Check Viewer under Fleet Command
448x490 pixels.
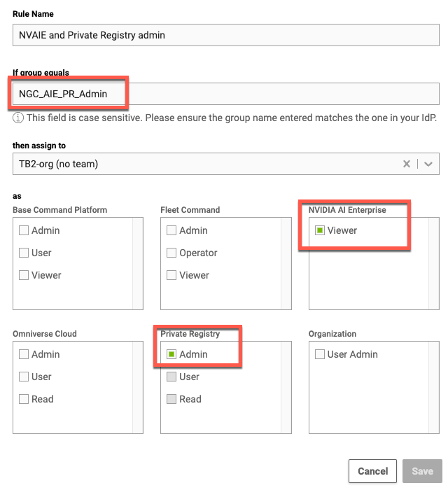[x=171, y=275]
